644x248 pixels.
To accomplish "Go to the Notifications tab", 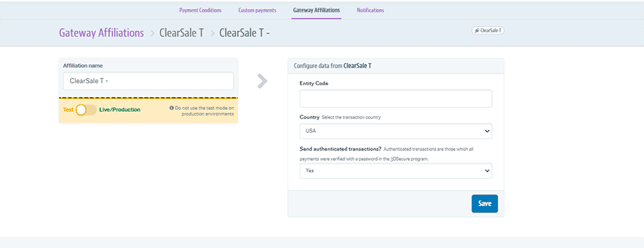I will [x=370, y=10].
